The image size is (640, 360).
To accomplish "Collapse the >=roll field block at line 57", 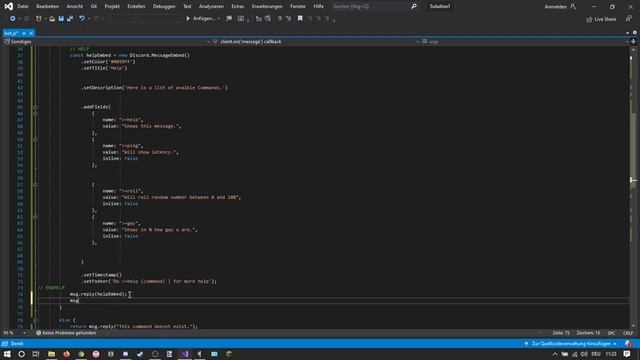I will 35,184.
